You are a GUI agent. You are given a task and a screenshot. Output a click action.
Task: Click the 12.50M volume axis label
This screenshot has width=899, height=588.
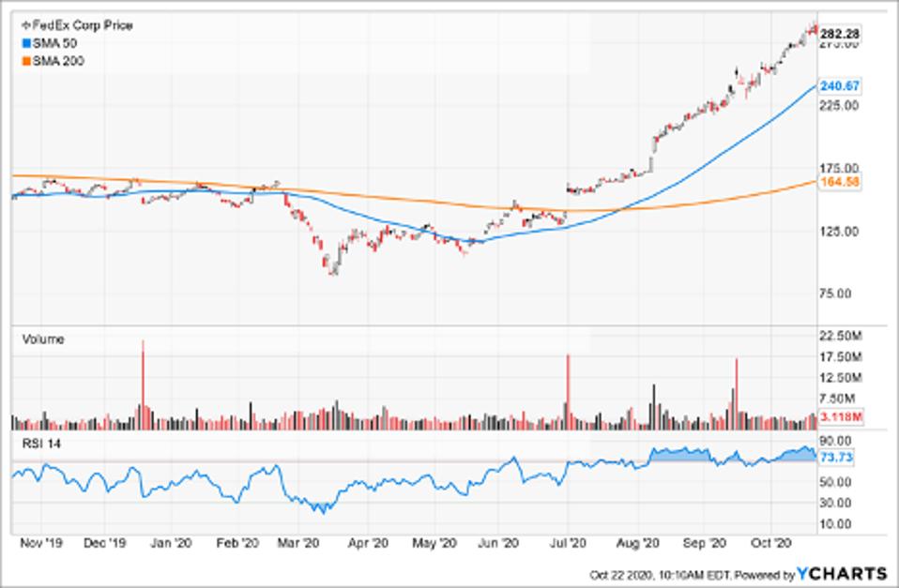[841, 378]
